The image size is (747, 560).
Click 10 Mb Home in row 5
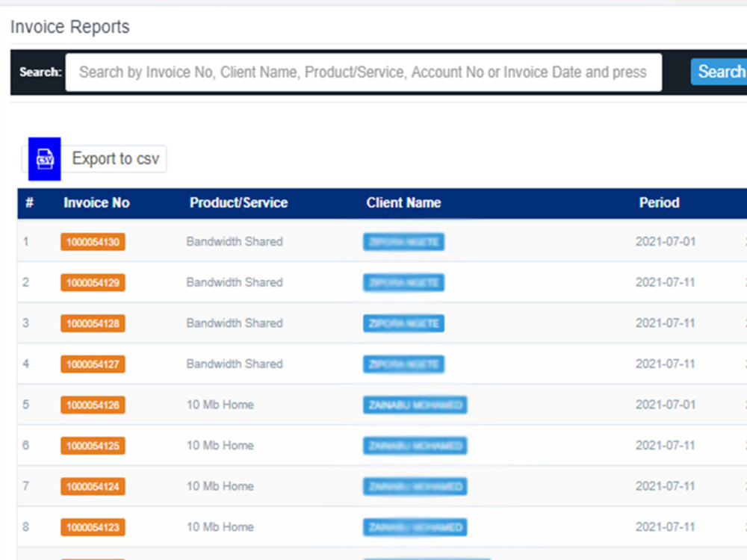point(220,405)
